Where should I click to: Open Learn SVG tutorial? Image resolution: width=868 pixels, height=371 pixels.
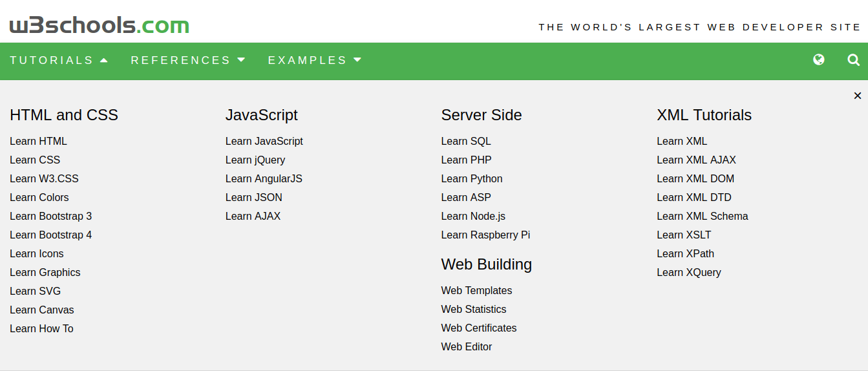click(x=35, y=291)
